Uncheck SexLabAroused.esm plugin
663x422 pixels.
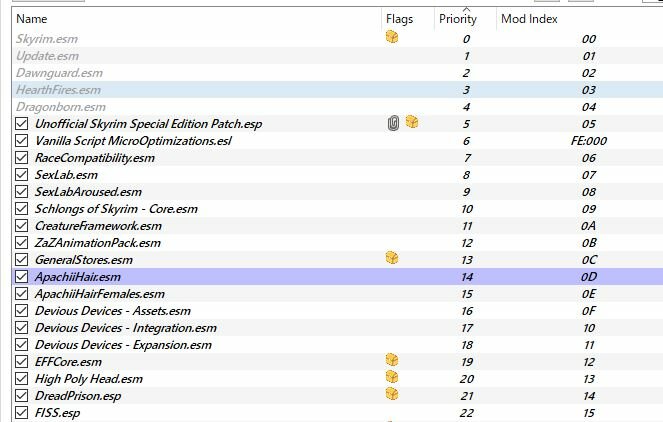22,192
